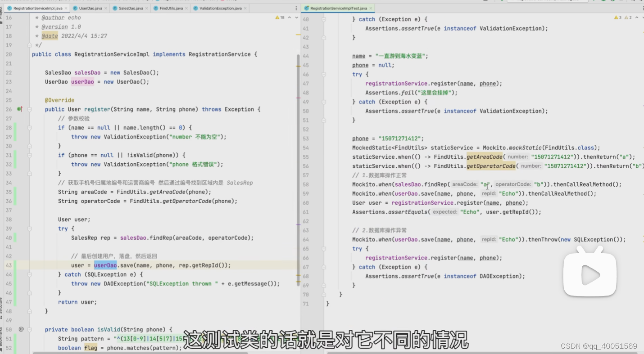This screenshot has width=644, height=354.
Task: Collapse the try block at line 39
Action: [29, 229]
